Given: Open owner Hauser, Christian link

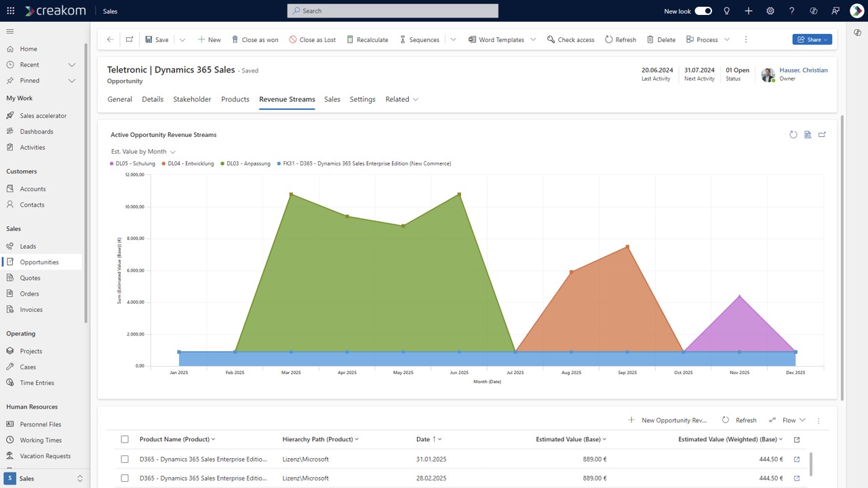Looking at the screenshot, I should pos(804,70).
